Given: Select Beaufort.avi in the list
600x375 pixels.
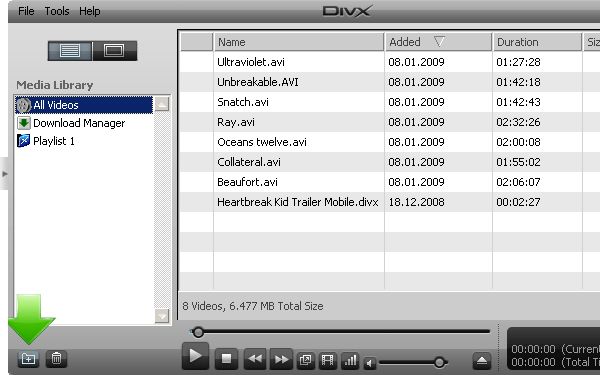Looking at the screenshot, I should (x=247, y=182).
